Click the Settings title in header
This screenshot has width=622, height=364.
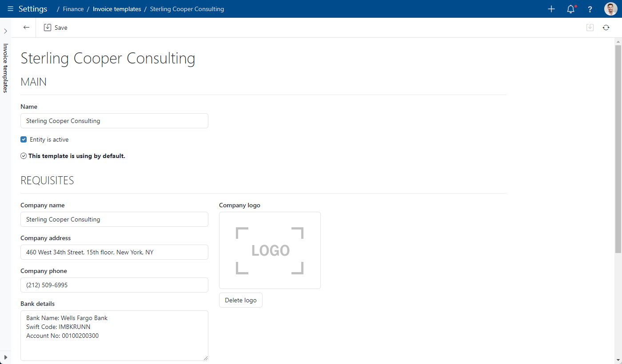coord(33,9)
